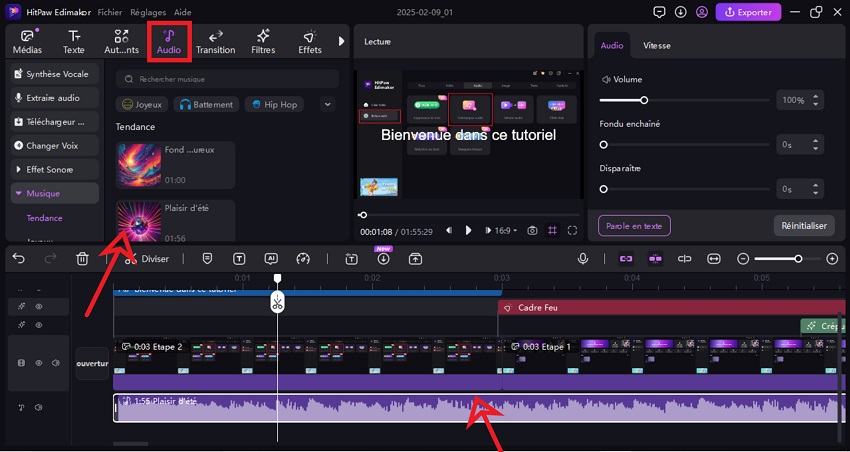Click the AI subtitle bubble icon
This screenshot has height=452, width=850.
[271, 259]
